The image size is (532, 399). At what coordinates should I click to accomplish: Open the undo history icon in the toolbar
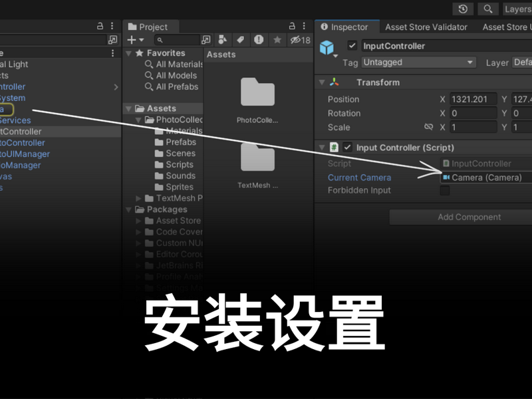(463, 9)
